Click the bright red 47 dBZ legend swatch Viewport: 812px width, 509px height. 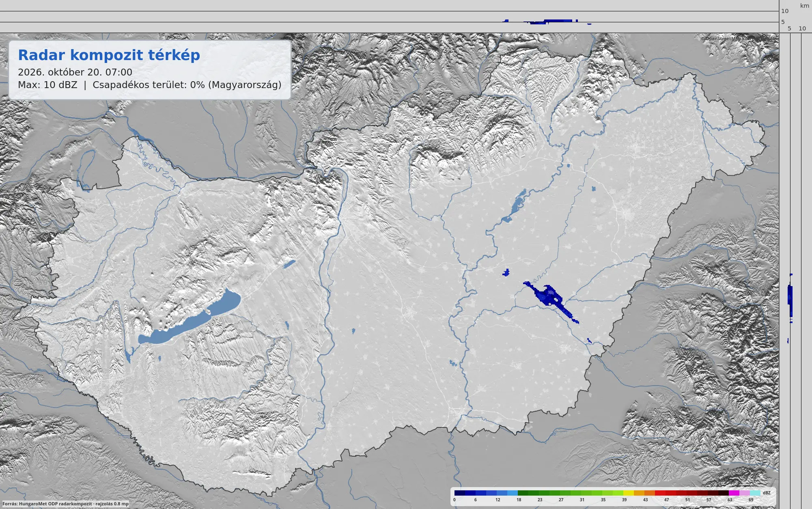(x=660, y=493)
